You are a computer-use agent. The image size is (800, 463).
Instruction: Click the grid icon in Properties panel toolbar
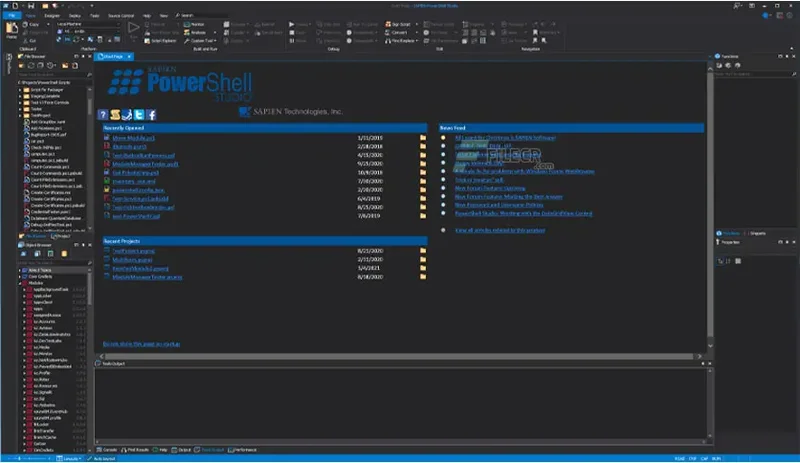[738, 261]
